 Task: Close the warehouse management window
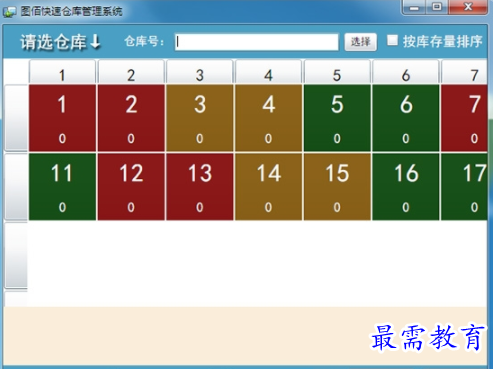(x=468, y=7)
